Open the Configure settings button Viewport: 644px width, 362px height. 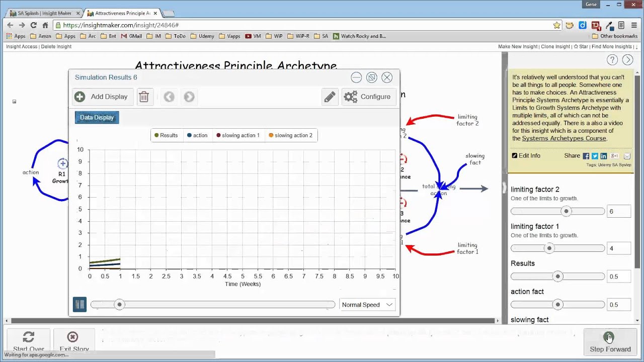(369, 97)
